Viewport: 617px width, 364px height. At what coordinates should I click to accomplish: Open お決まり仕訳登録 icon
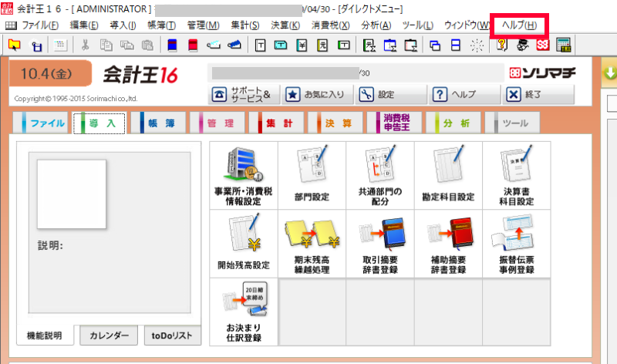[x=243, y=312]
